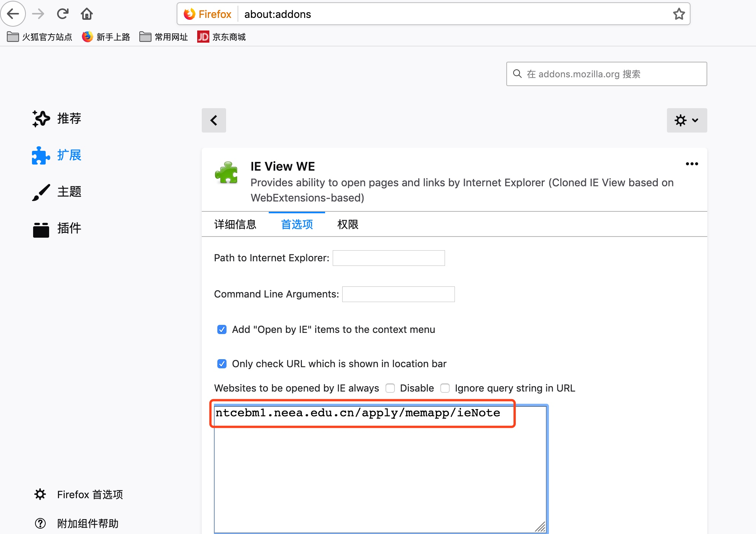Toggle 'Only check URL shown in location bar'
This screenshot has height=534, width=756.
tap(222, 364)
